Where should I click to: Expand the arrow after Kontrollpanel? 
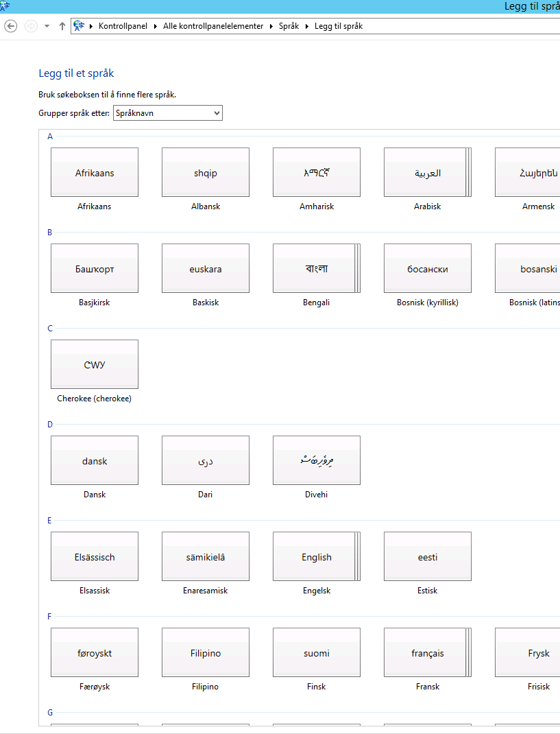pos(156,26)
